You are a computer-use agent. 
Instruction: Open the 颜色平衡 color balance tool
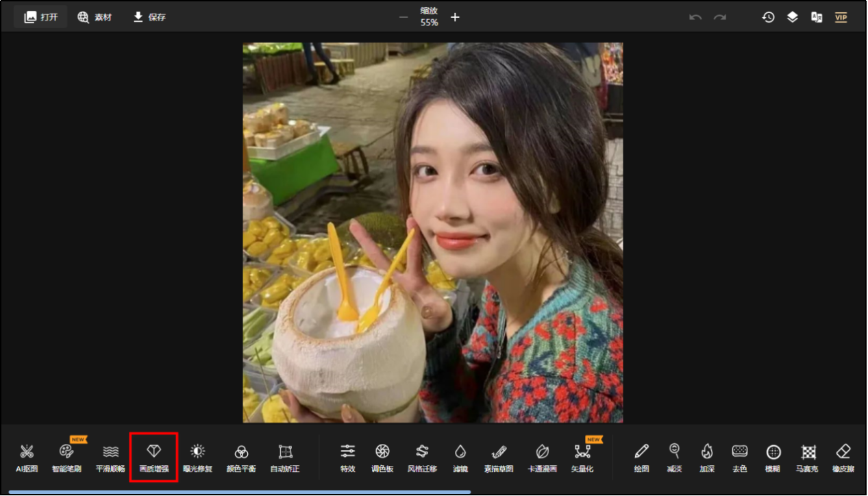click(241, 457)
